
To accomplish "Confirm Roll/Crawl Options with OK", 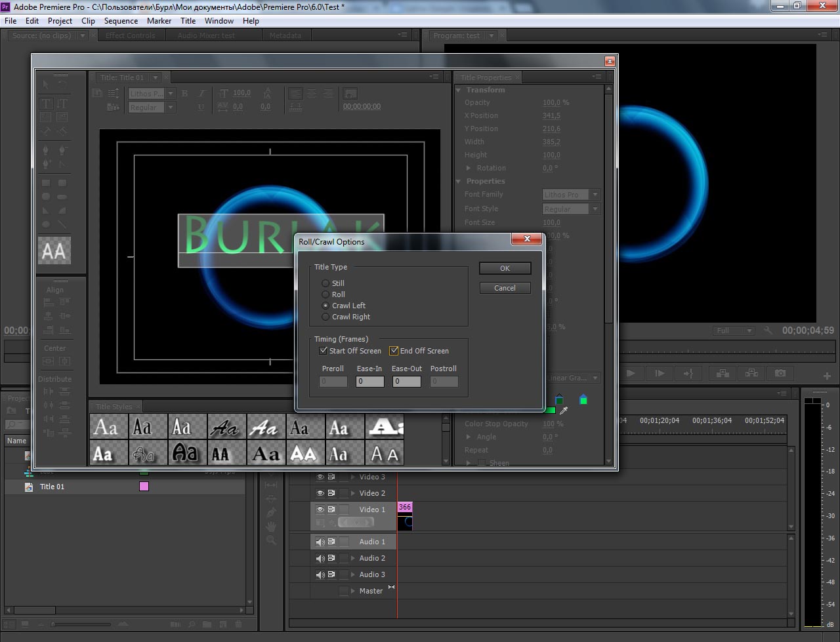I will 505,268.
